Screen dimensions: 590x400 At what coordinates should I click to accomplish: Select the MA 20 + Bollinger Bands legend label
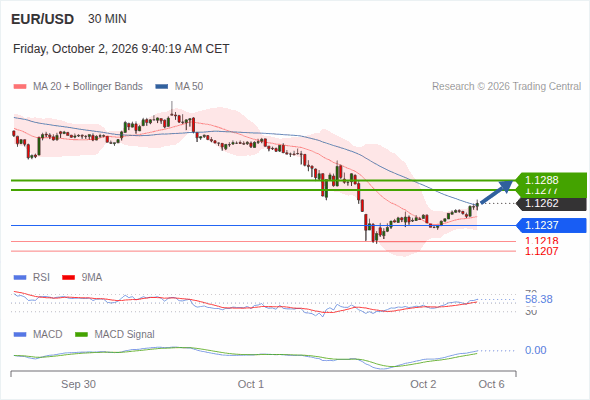click(88, 87)
